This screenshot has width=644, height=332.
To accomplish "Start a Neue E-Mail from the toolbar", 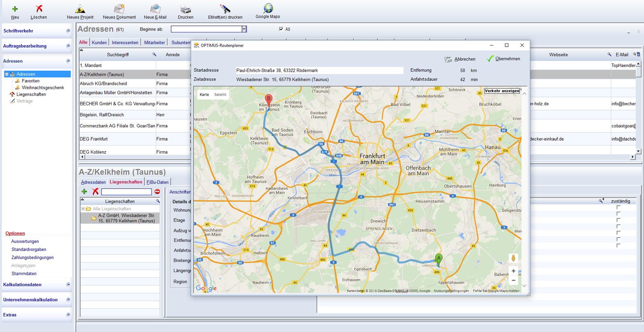I will pyautogui.click(x=155, y=12).
